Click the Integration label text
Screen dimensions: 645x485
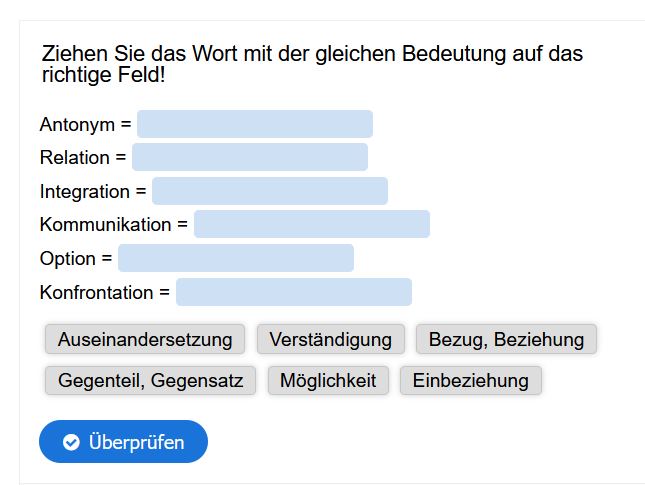[x=85, y=191]
